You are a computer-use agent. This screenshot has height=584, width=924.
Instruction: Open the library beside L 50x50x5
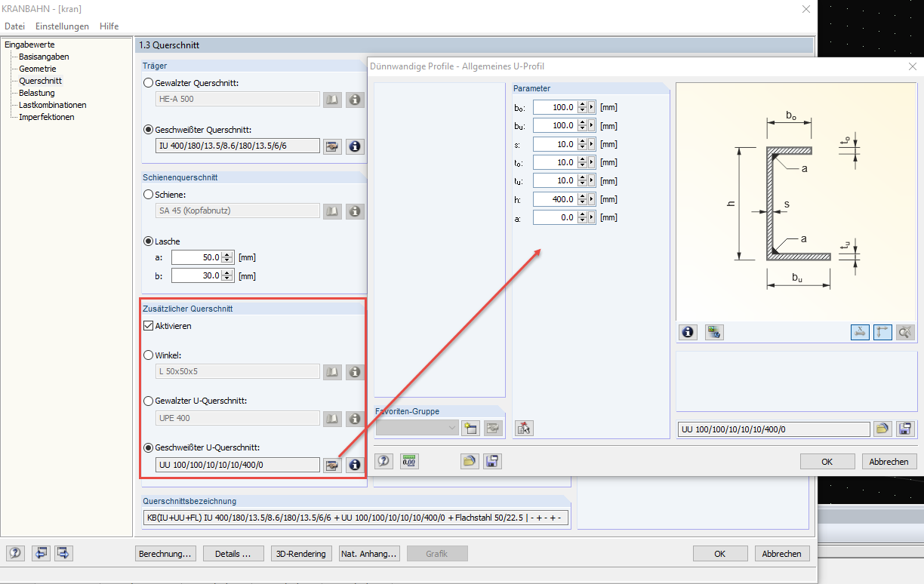tap(332, 372)
